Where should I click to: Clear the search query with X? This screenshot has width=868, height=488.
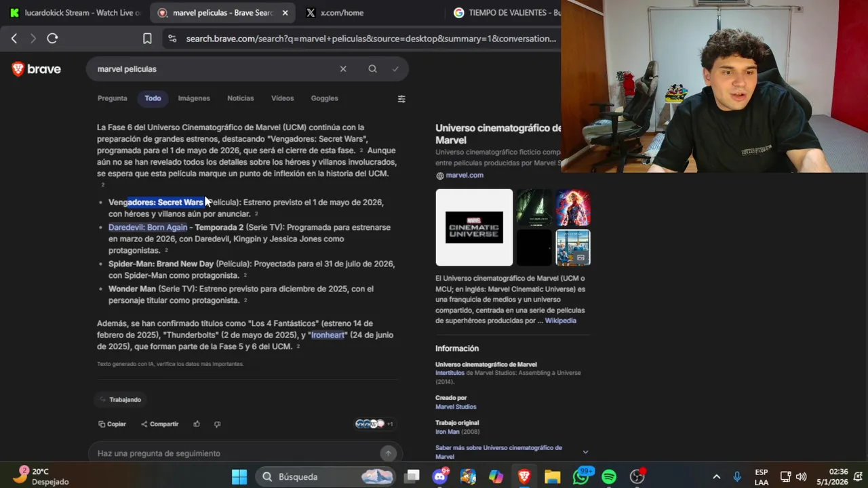(343, 69)
